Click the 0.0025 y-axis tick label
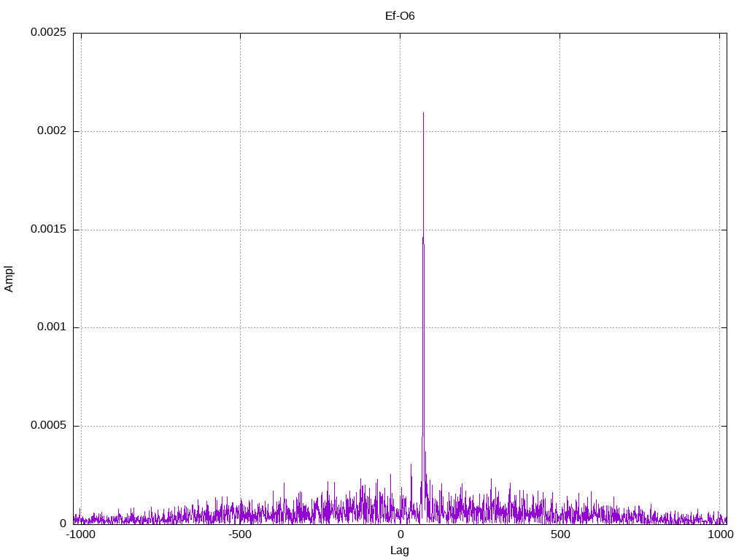This screenshot has width=747, height=560. coord(48,32)
